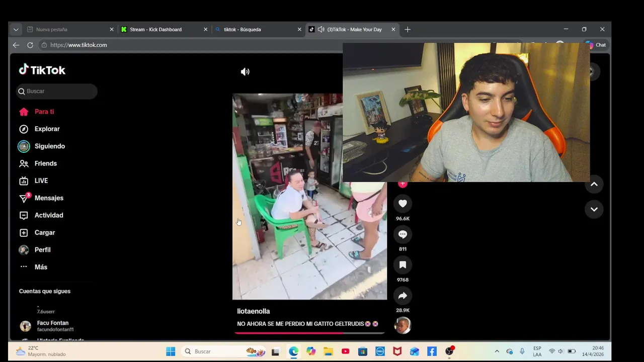
Task: Open Task View on the taskbar
Action: coord(275,351)
